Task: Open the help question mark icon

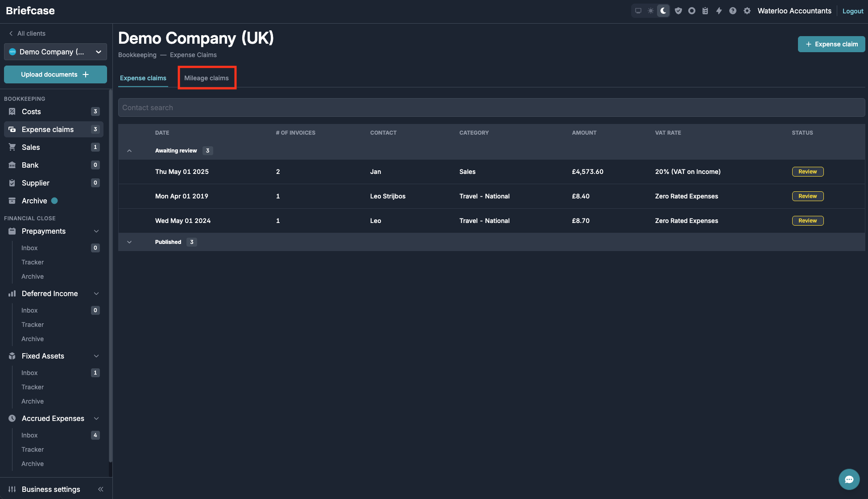Action: point(733,11)
